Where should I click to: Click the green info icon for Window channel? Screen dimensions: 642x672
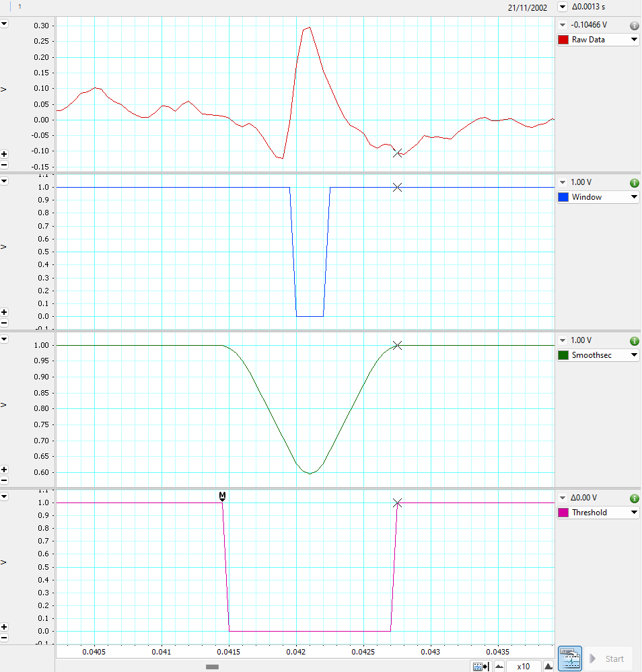pyautogui.click(x=634, y=183)
